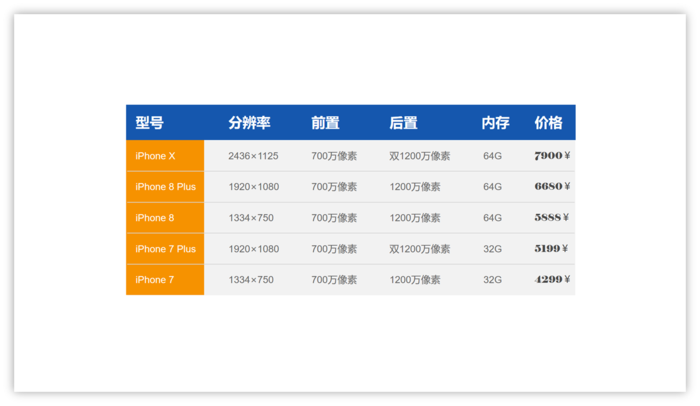
Task: Click the 7900¥ price
Action: click(x=552, y=155)
